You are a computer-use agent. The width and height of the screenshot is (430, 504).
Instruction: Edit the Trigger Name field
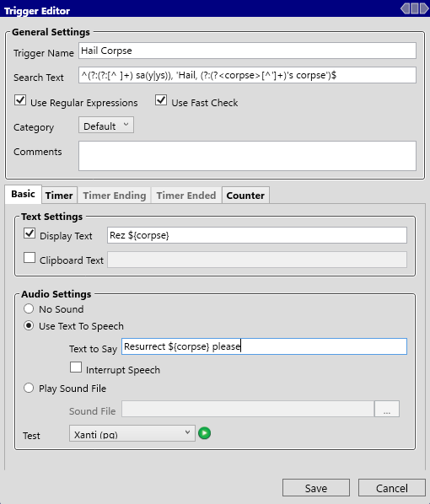click(x=247, y=51)
